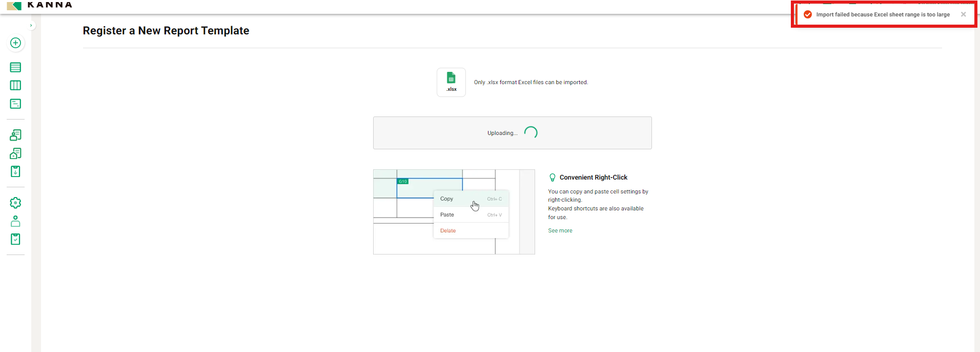Follow the See more link

coord(560,231)
